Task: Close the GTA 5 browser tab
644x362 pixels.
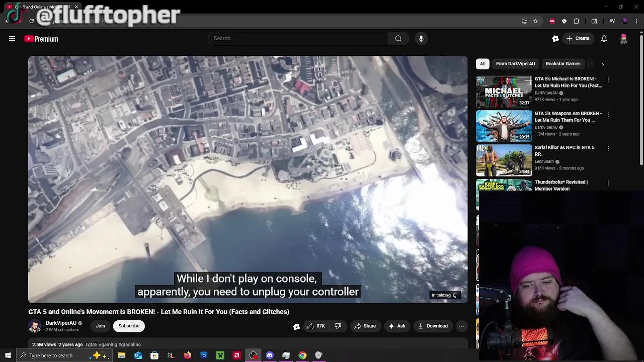Action: pyautogui.click(x=76, y=7)
